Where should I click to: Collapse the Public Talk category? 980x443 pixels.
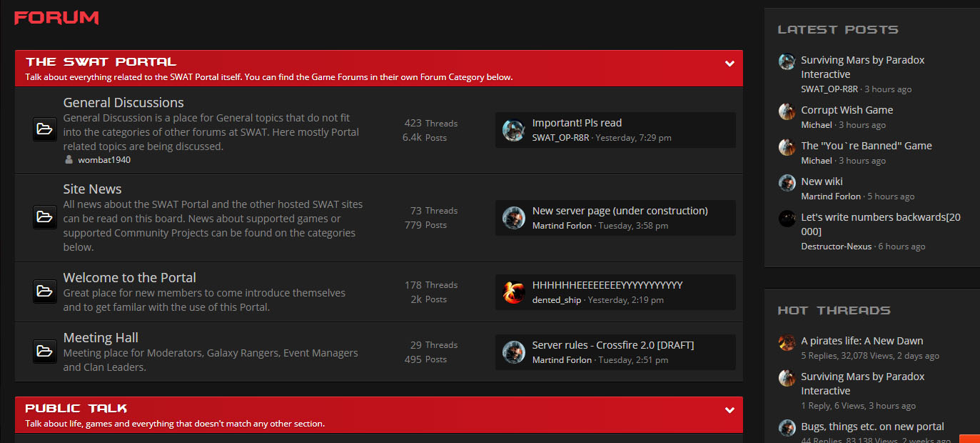[x=729, y=410]
